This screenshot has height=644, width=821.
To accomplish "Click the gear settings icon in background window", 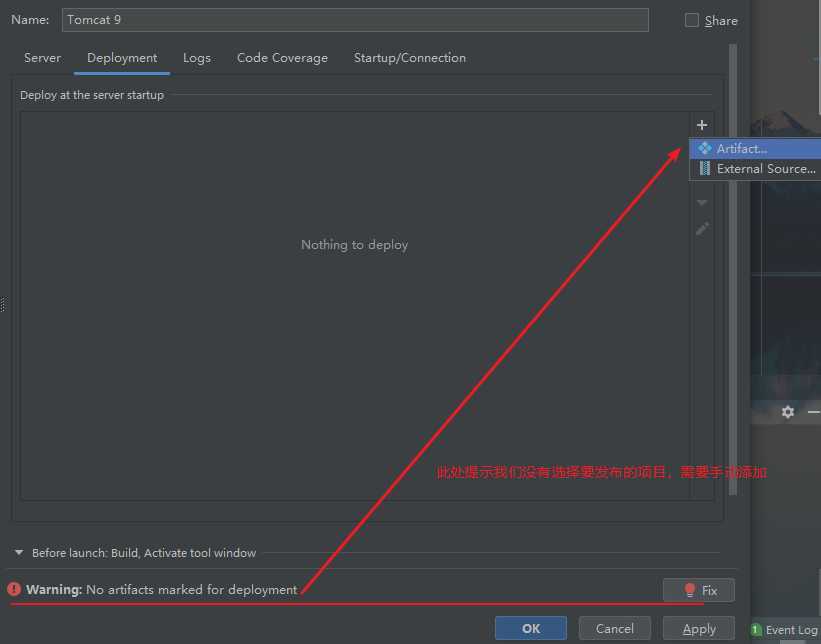I will click(x=787, y=412).
